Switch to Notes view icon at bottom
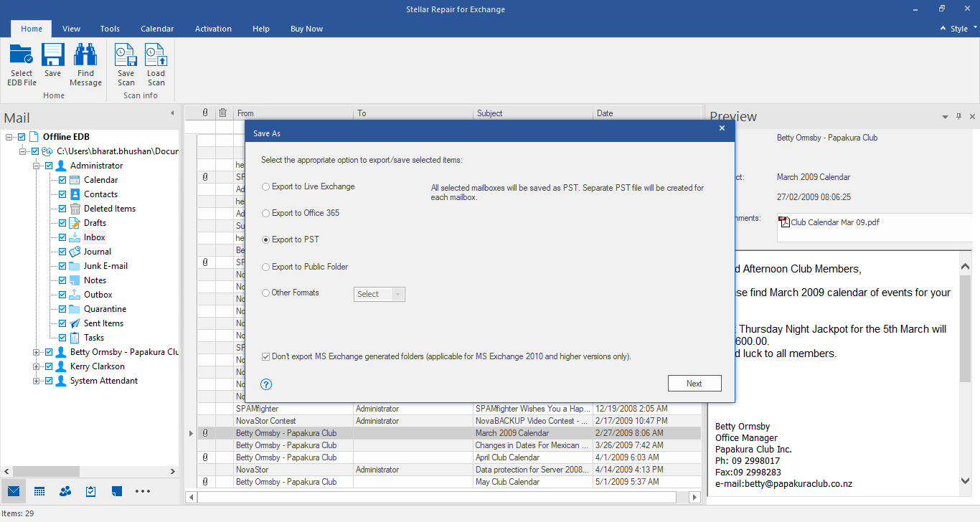Screen dimensions: 980x522 (117, 491)
